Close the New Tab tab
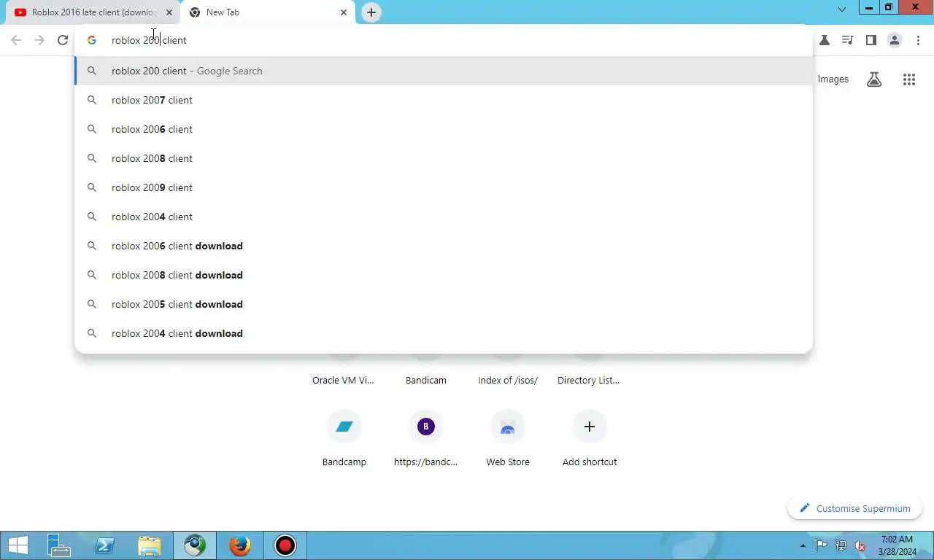The image size is (934, 560). [344, 12]
